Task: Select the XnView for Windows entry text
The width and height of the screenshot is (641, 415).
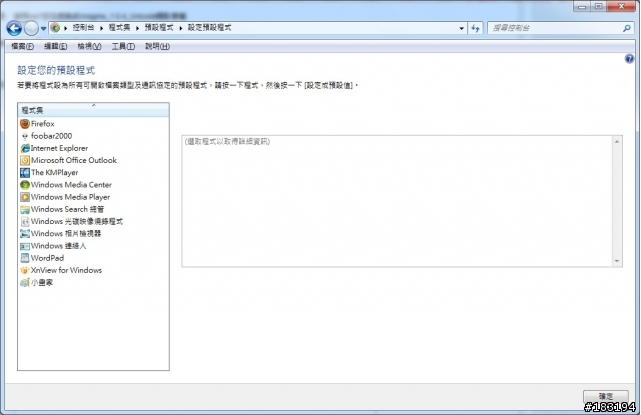Action: (66, 270)
